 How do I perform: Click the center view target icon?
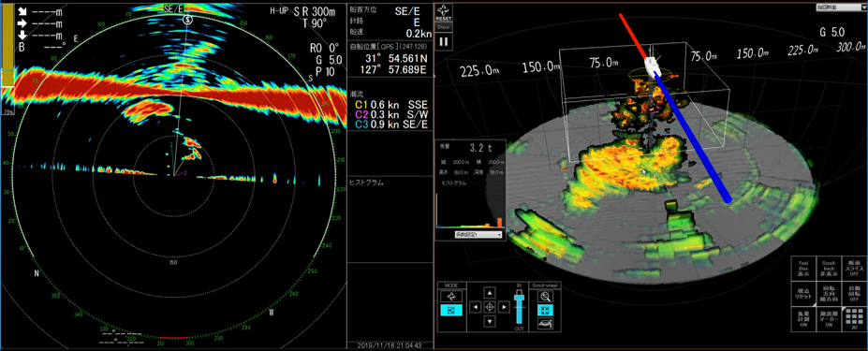[490, 307]
